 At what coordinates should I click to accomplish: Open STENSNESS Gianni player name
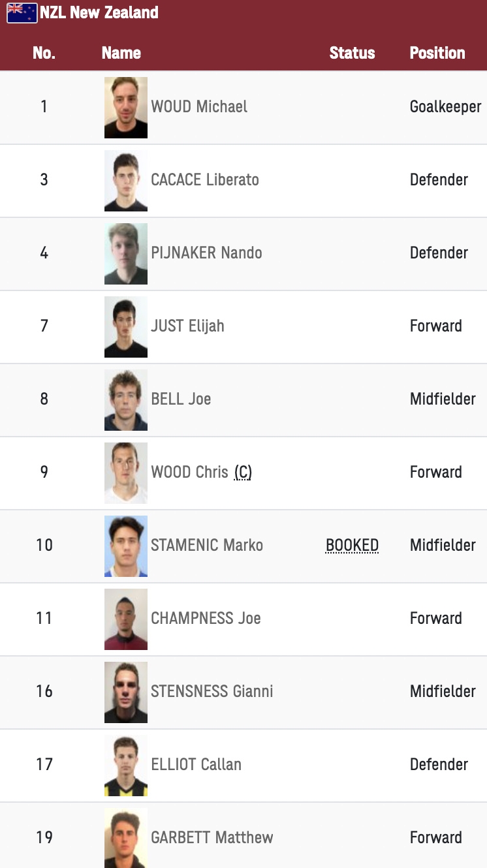[x=212, y=691]
